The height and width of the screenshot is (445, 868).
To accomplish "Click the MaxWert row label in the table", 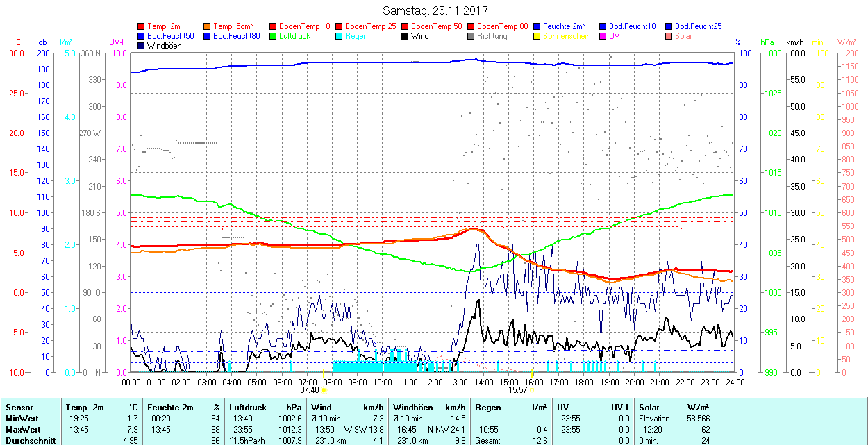I will [x=22, y=430].
